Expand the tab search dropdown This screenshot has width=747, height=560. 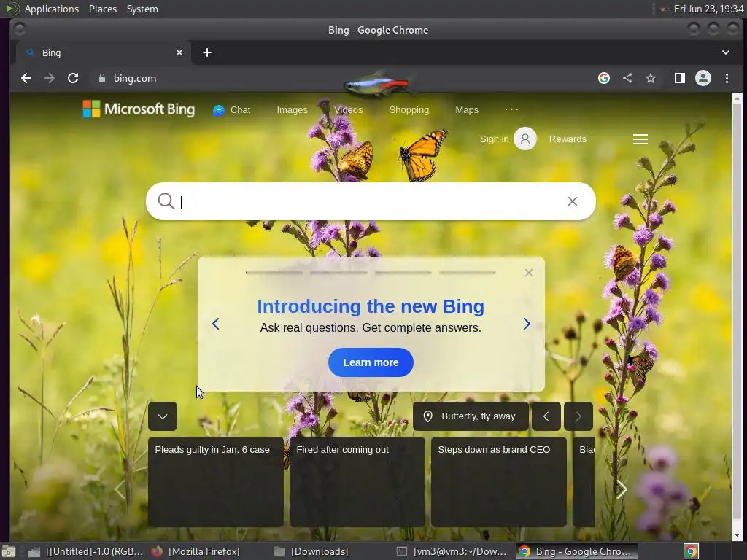(x=726, y=52)
